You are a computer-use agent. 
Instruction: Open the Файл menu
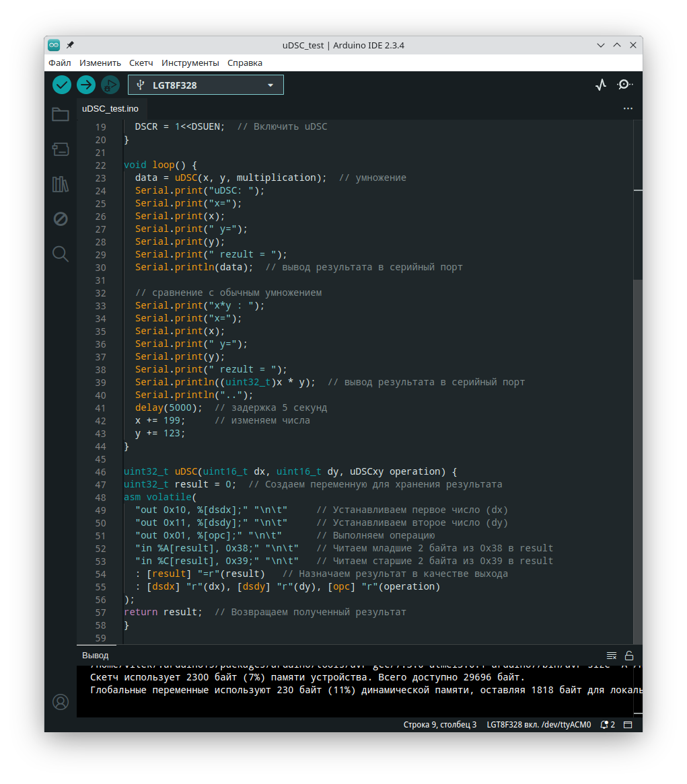pos(59,63)
